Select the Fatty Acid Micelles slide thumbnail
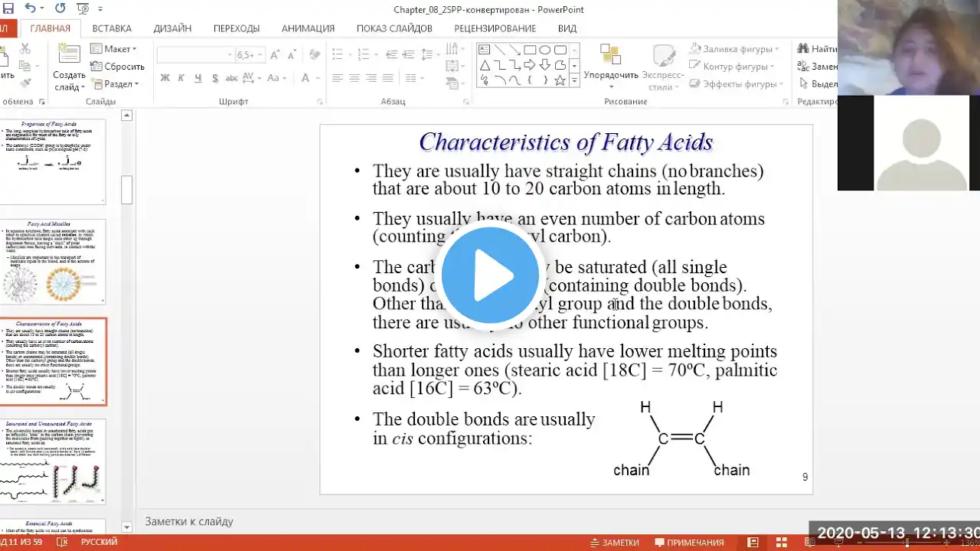 (54, 262)
